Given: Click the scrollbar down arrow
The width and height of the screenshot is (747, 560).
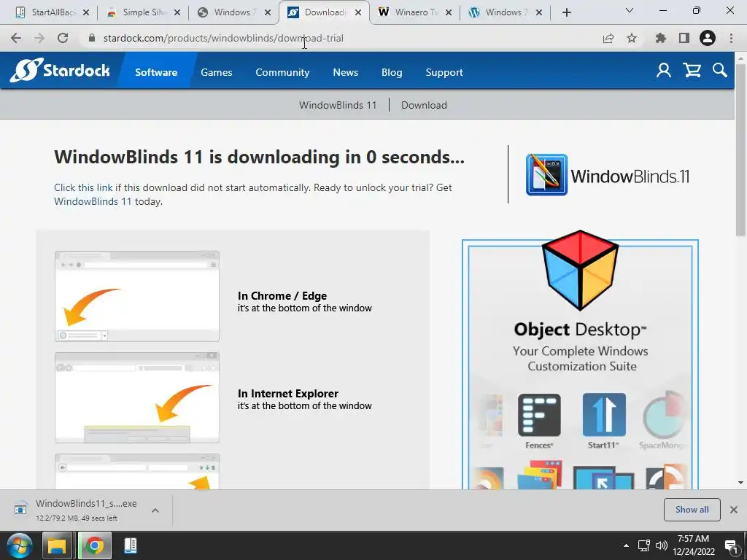Looking at the screenshot, I should (740, 483).
